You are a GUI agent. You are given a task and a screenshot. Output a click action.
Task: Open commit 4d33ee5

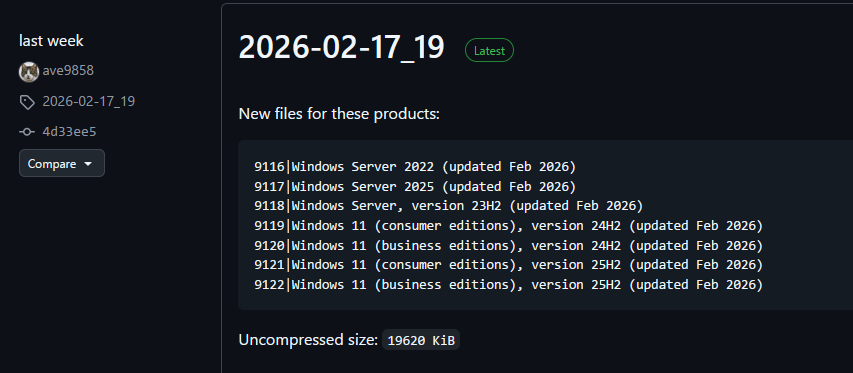click(x=70, y=132)
